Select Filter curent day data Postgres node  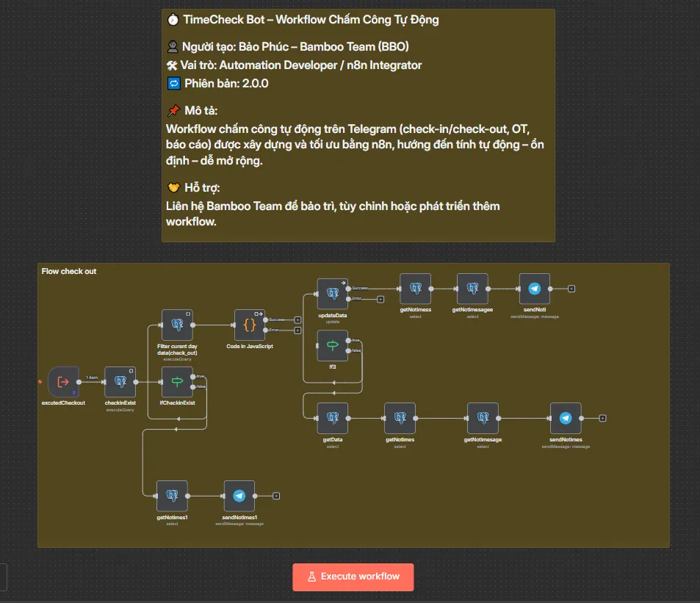tap(177, 325)
